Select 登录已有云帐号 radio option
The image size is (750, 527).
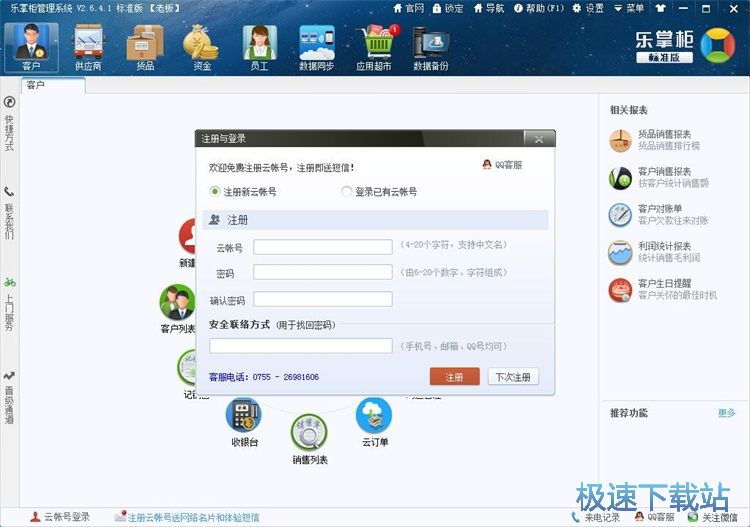tap(379, 192)
